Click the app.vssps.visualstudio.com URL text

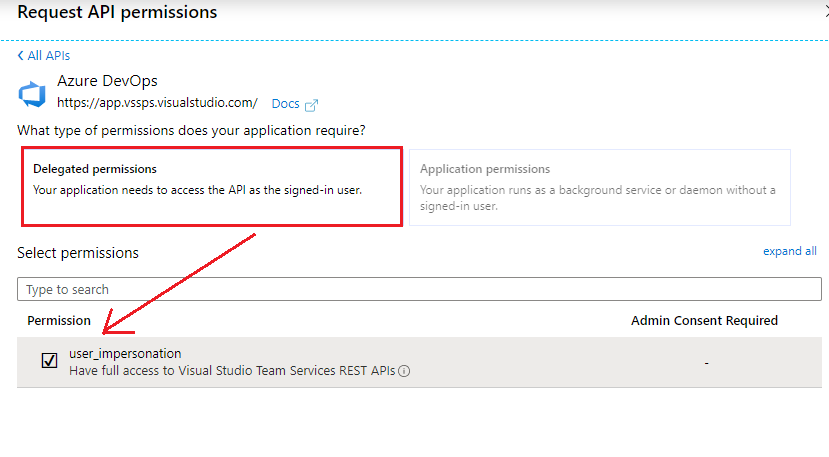157,102
